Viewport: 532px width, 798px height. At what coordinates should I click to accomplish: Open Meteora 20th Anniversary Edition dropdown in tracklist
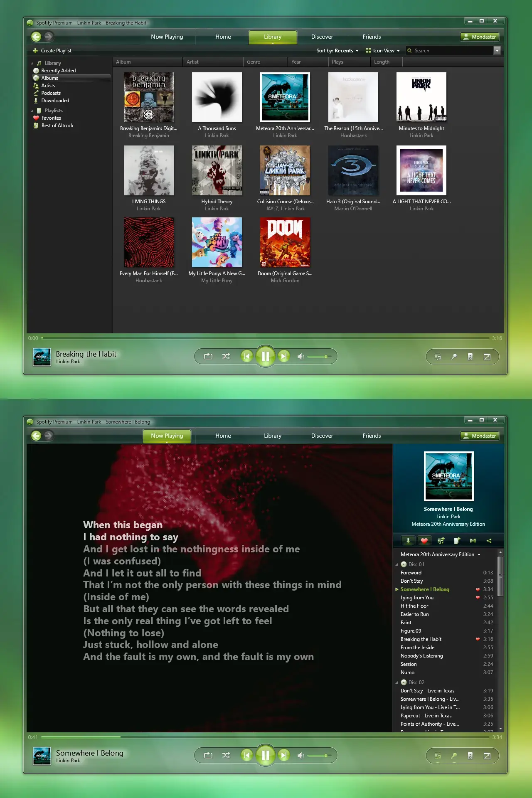point(440,554)
